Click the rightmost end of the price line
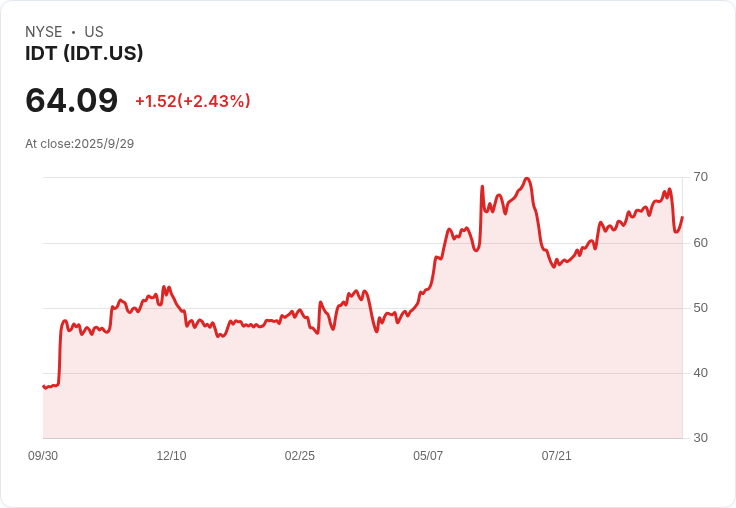Viewport: 736px width, 508px height. [x=682, y=217]
